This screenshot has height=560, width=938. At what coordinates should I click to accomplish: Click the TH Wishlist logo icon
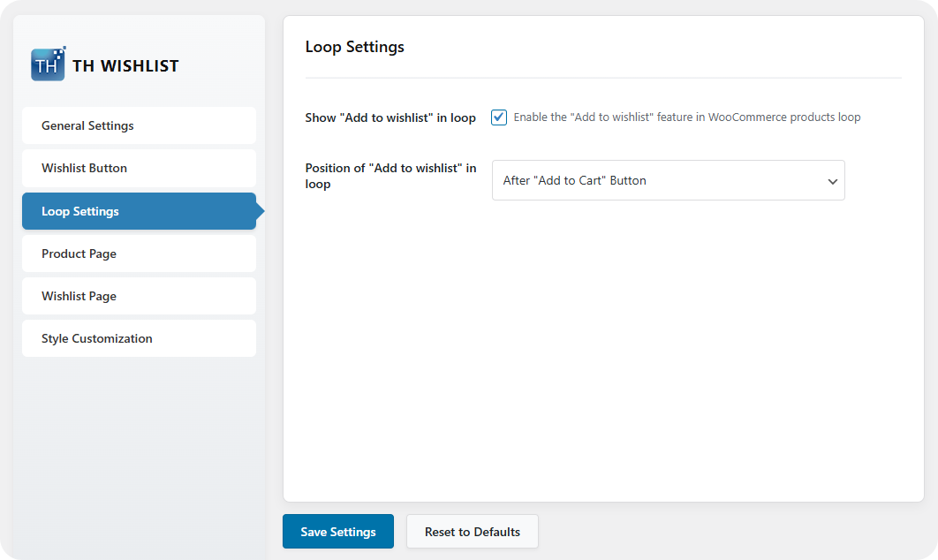pyautogui.click(x=48, y=64)
